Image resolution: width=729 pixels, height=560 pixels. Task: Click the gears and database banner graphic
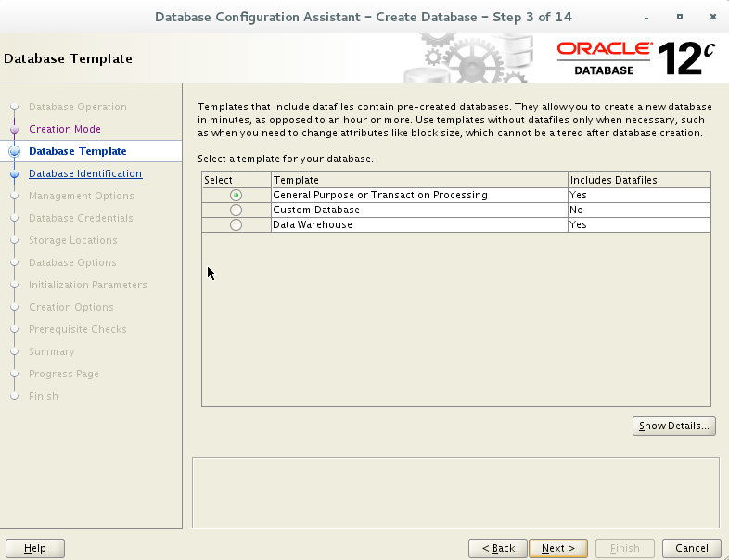click(468, 58)
